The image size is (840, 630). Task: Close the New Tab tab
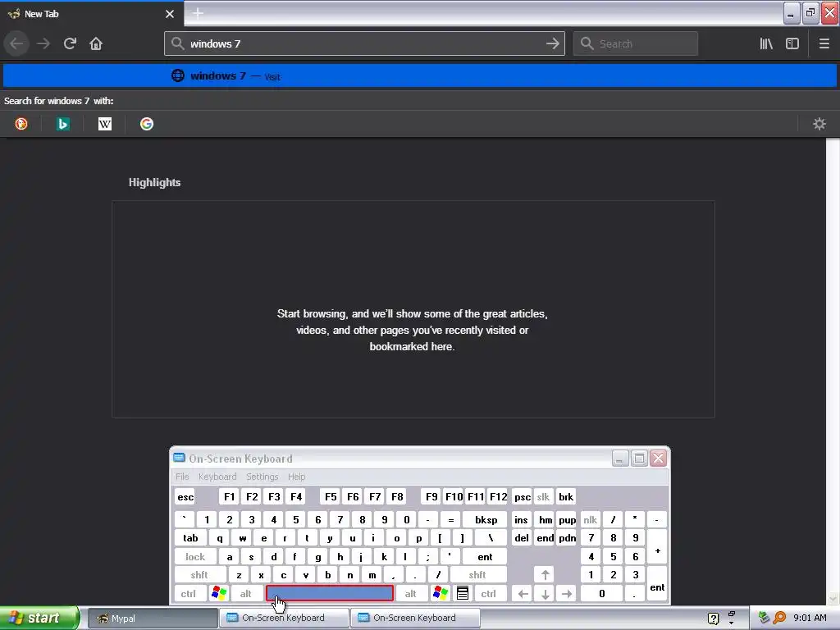tap(170, 14)
